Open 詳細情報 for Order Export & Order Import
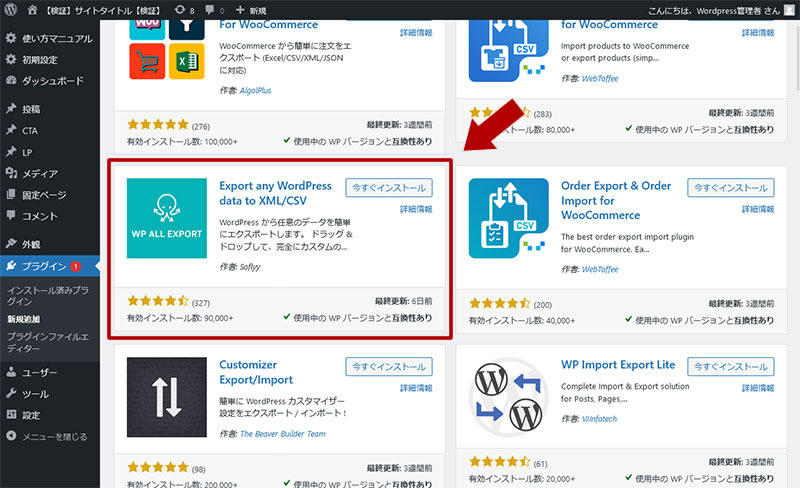This screenshot has width=800, height=488. 758,209
